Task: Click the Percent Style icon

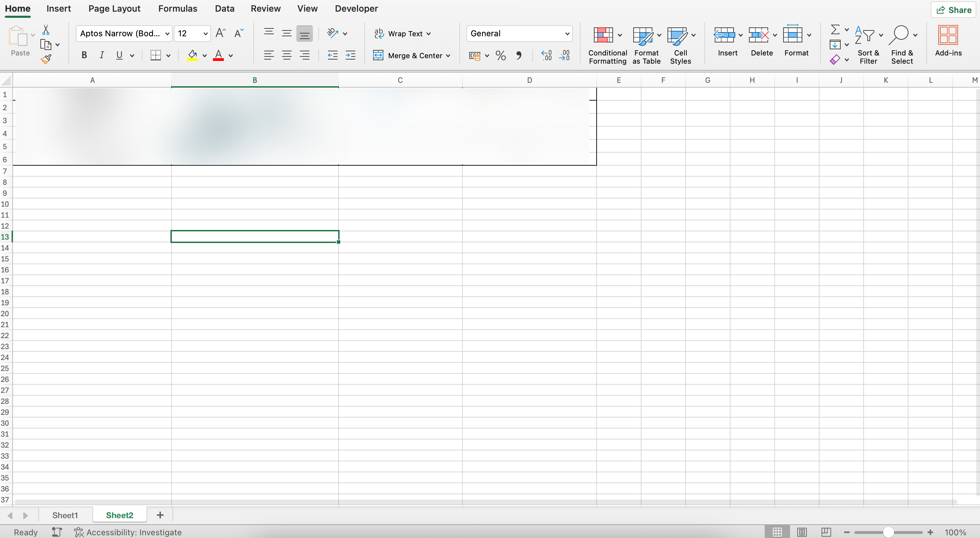Action: point(501,55)
